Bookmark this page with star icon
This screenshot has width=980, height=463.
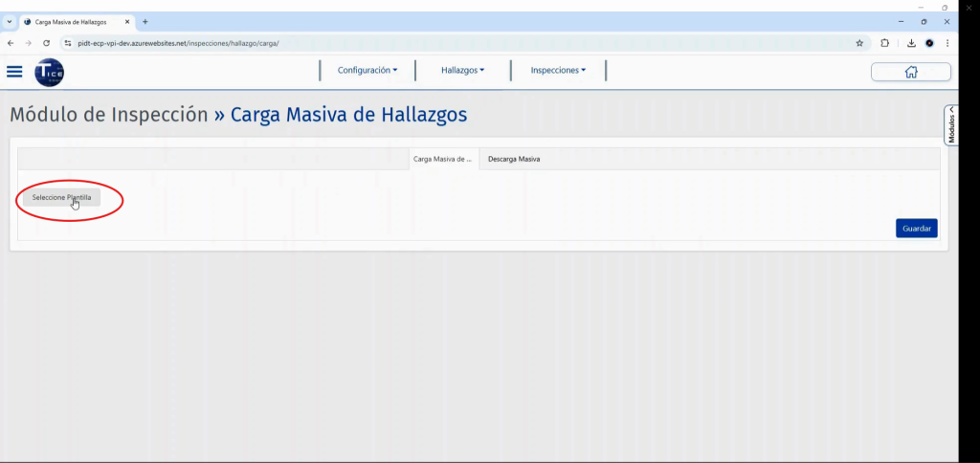(859, 43)
